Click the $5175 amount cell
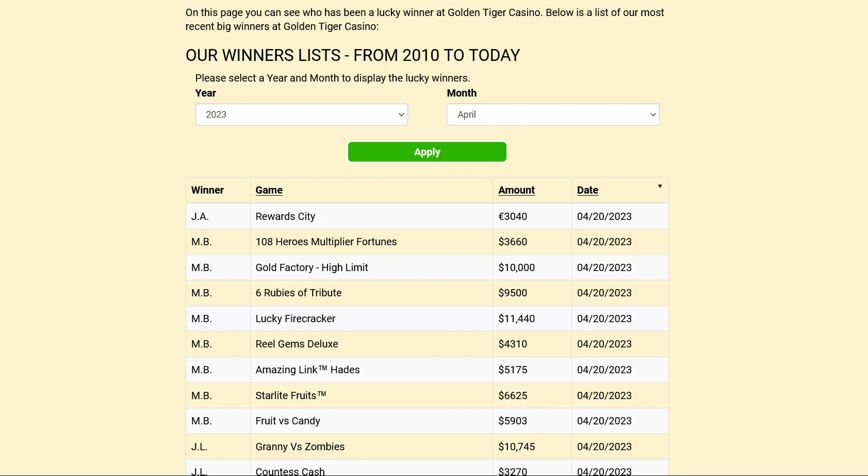Image resolution: width=868 pixels, height=476 pixels. [532, 370]
